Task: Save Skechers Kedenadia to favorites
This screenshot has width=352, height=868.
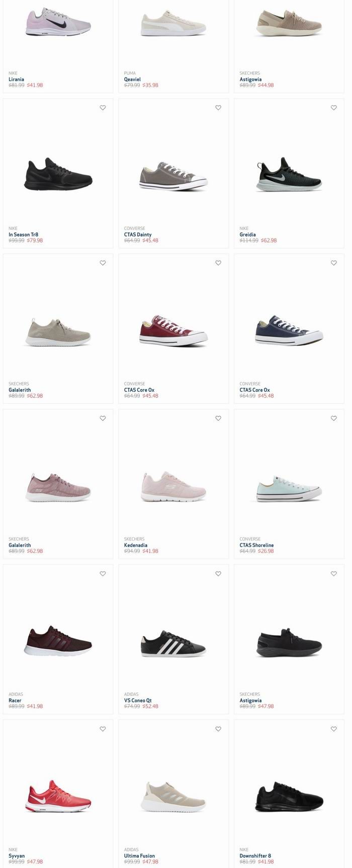Action: coord(218,419)
